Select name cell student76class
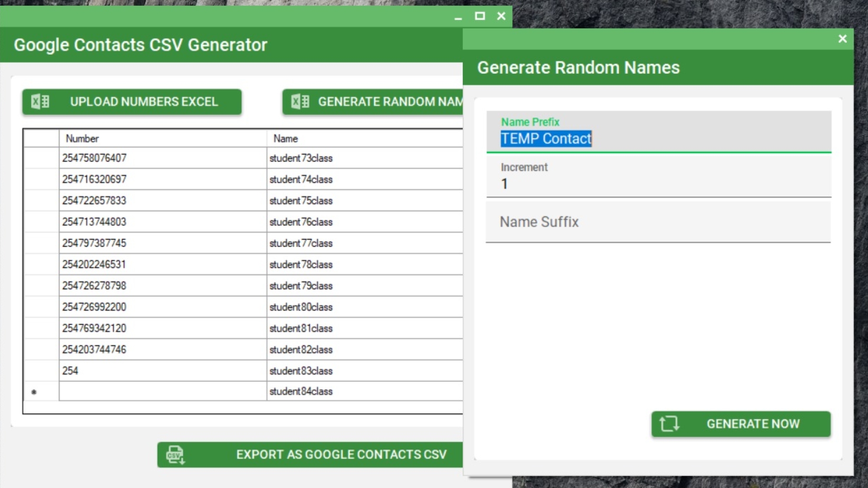The width and height of the screenshot is (868, 488). 365,222
